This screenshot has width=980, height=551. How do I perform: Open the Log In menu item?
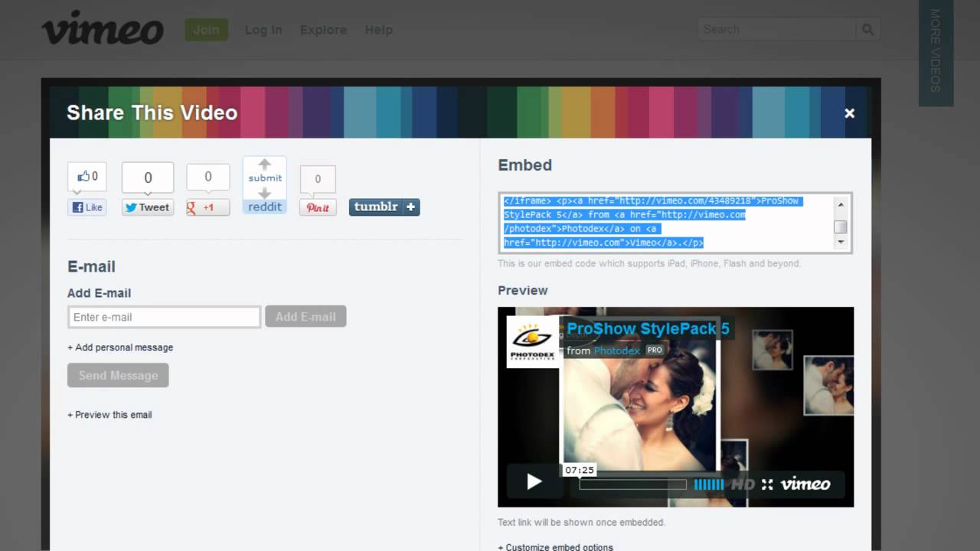[263, 30]
